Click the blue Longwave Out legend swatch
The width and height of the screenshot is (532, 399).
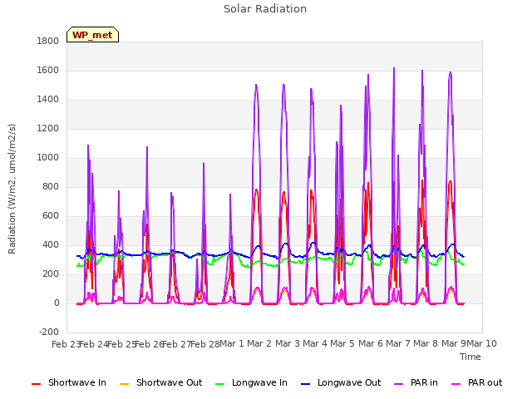tap(305, 384)
